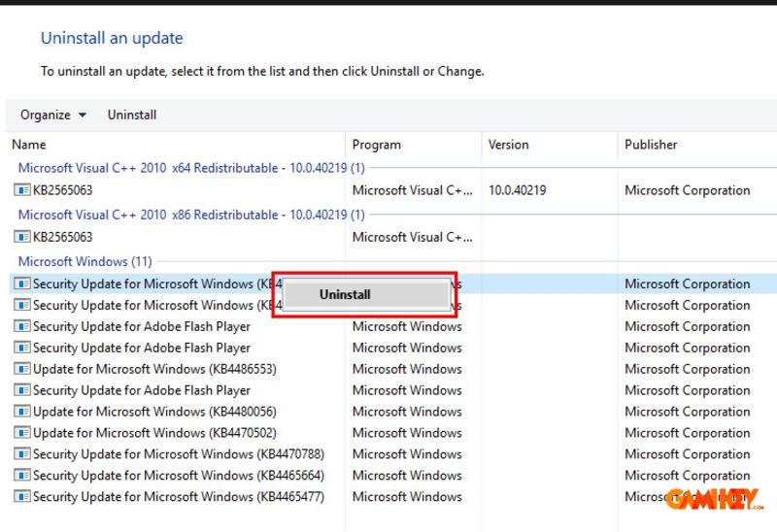The image size is (777, 532).
Task: Select Update for Microsoft Windows (KB4480056)
Action: [154, 412]
